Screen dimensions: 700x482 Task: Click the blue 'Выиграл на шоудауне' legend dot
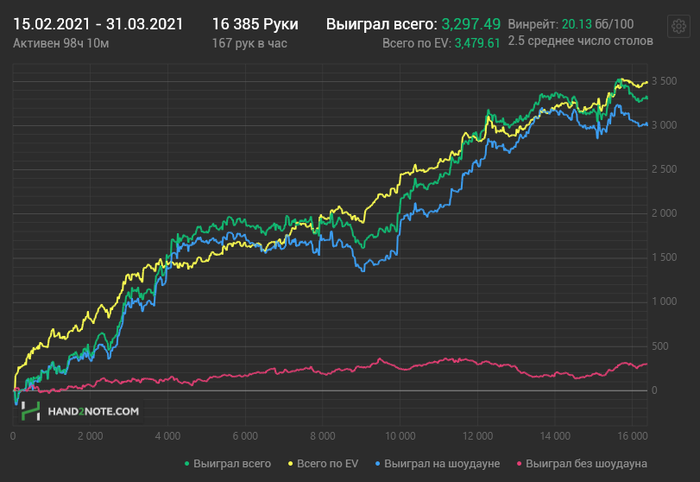point(378,464)
